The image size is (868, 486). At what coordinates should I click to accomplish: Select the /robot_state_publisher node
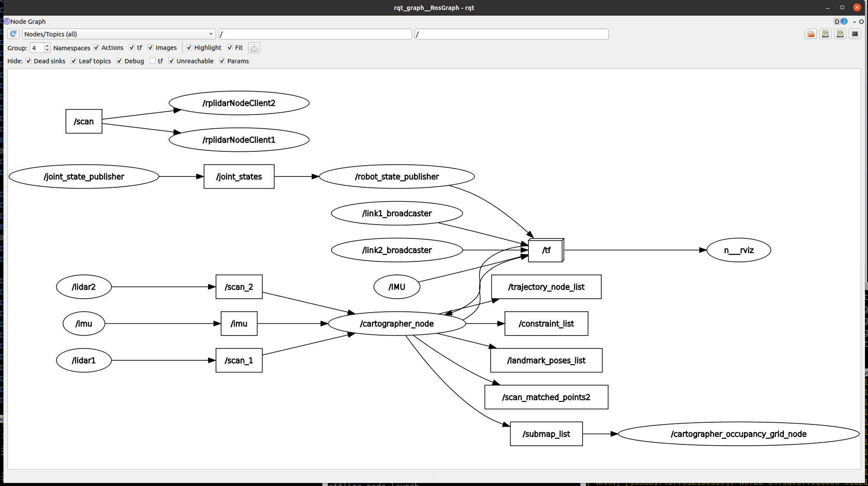click(x=397, y=176)
